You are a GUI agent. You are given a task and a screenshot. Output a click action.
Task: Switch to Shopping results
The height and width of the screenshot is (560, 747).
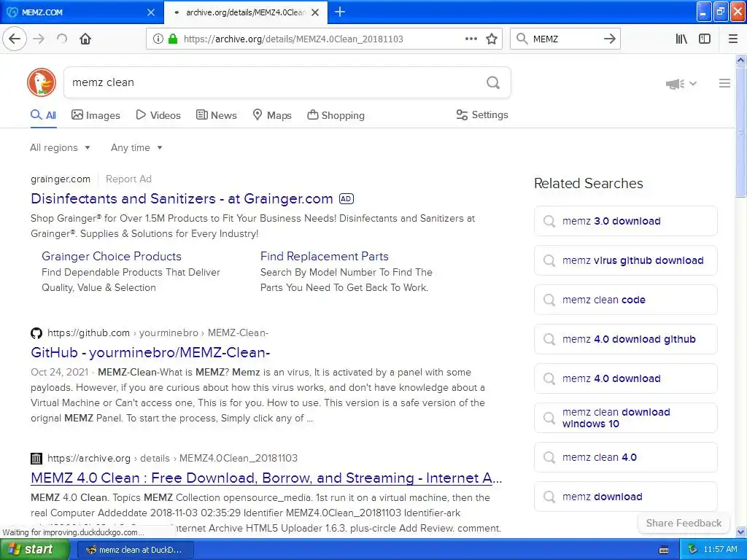[336, 115]
